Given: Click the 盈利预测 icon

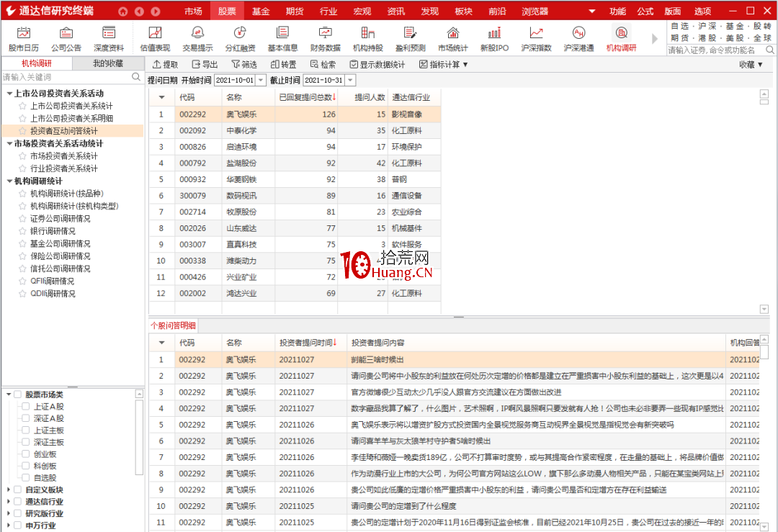Looking at the screenshot, I should (x=410, y=33).
